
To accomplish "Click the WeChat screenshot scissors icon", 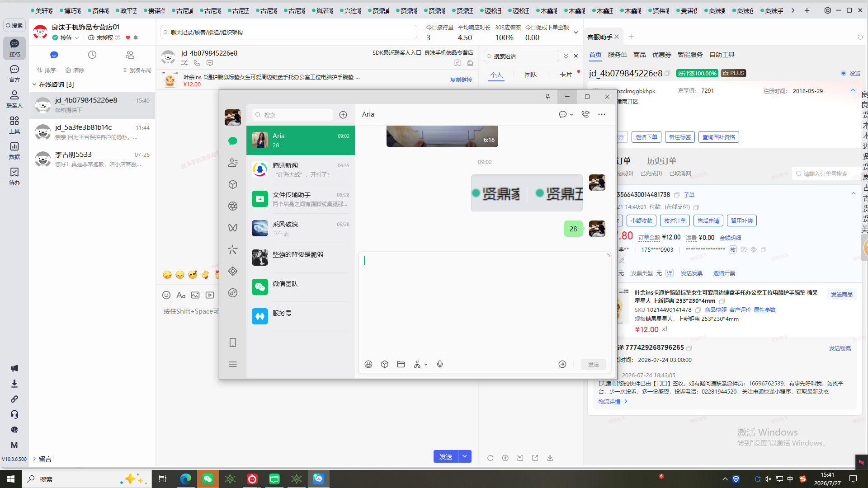I will pyautogui.click(x=417, y=364).
